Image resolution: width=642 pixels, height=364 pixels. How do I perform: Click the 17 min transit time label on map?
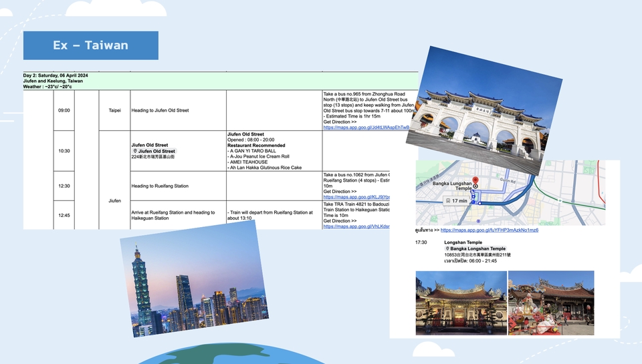pos(457,201)
